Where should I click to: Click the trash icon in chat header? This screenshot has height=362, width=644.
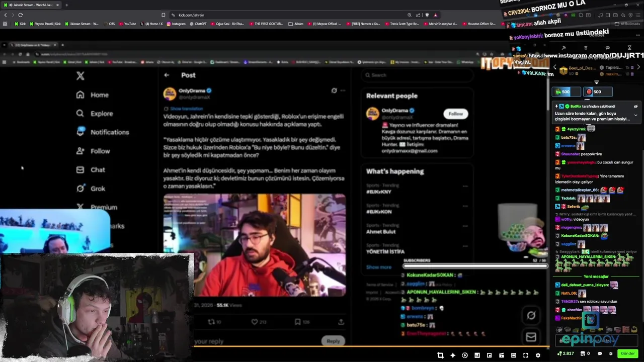tap(585, 48)
